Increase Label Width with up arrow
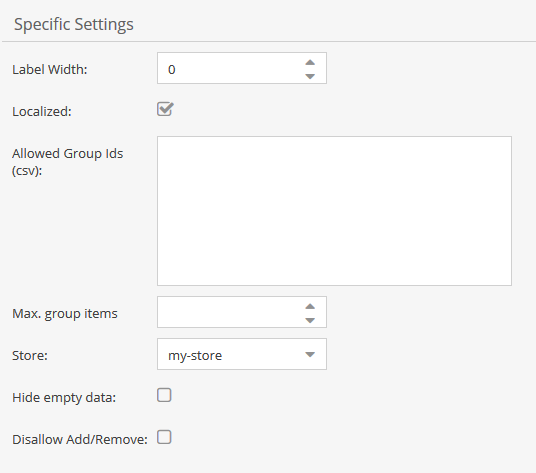The height and width of the screenshot is (473, 536). pyautogui.click(x=310, y=62)
